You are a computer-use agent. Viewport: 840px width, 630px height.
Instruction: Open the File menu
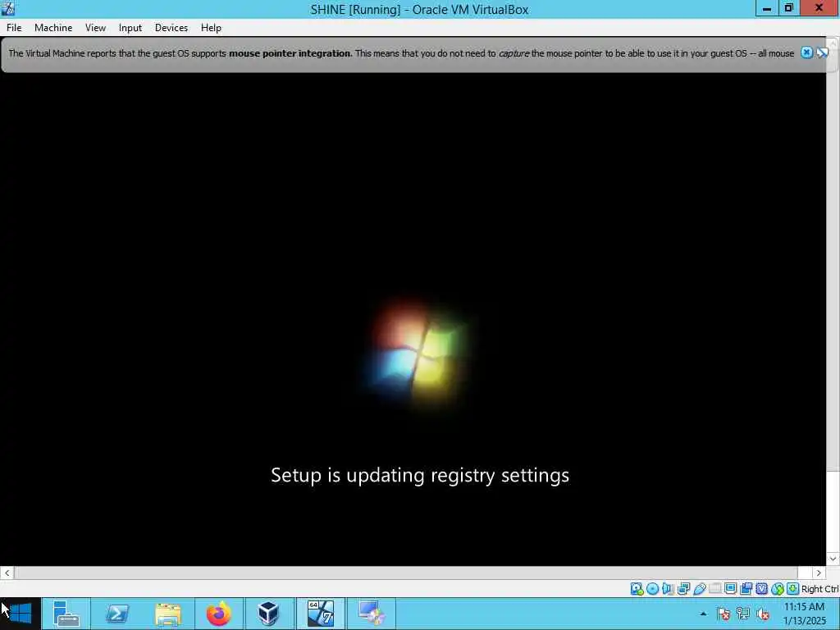(x=14, y=28)
